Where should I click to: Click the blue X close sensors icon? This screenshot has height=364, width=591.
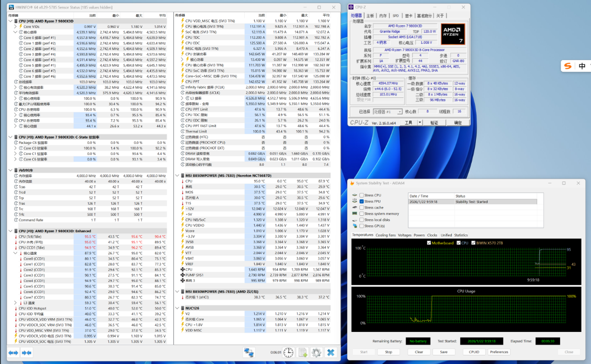coord(331,352)
